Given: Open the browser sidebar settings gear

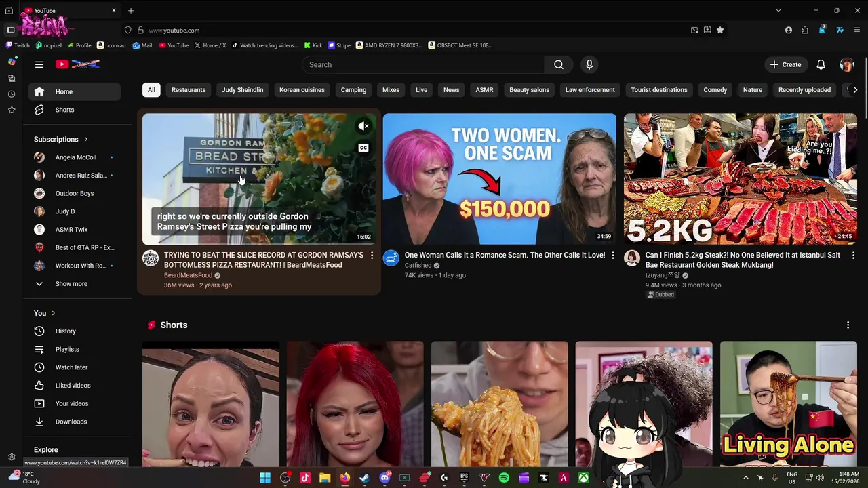Looking at the screenshot, I should [x=12, y=457].
